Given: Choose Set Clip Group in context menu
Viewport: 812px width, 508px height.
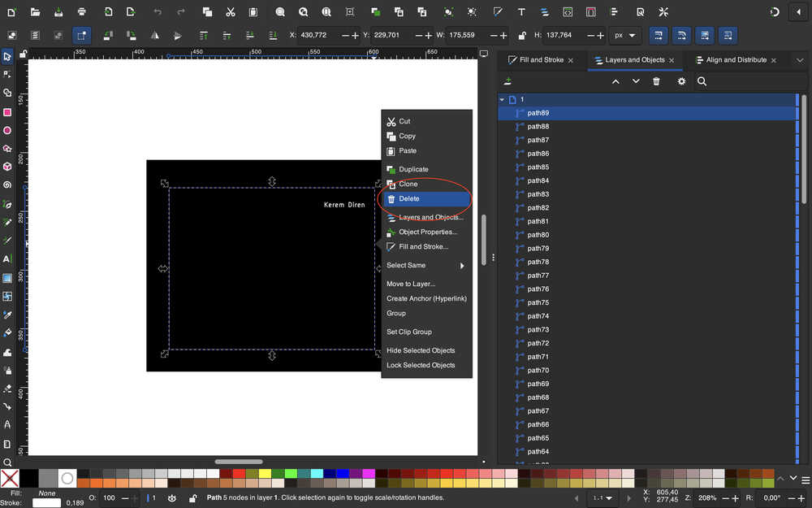Looking at the screenshot, I should 426,332.
